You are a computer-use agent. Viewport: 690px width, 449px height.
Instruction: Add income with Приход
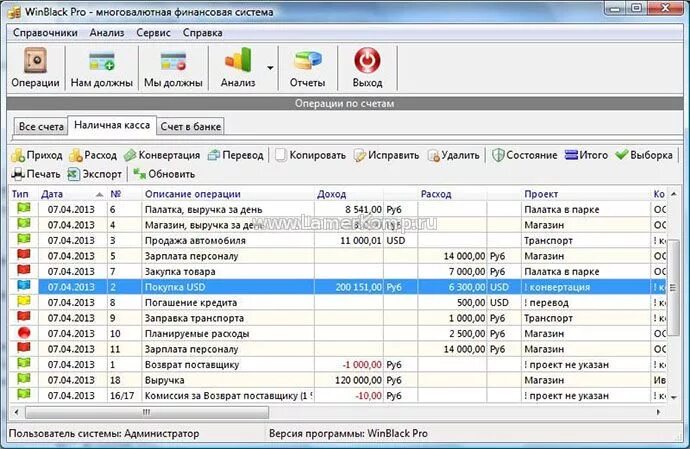pos(37,155)
